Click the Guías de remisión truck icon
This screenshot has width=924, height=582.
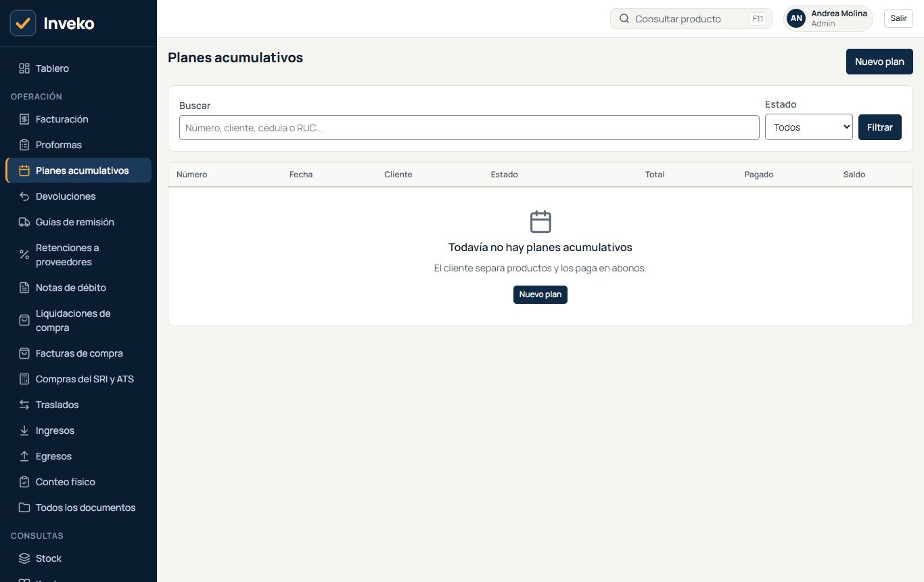[24, 222]
